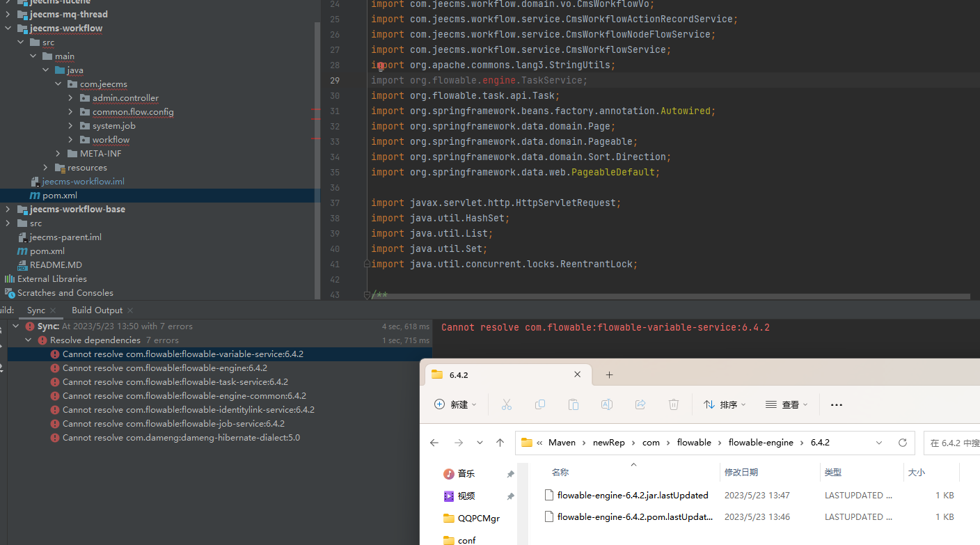Image resolution: width=980 pixels, height=545 pixels.
Task: Click the Paste clipboard icon in Explorer
Action: [x=573, y=404]
